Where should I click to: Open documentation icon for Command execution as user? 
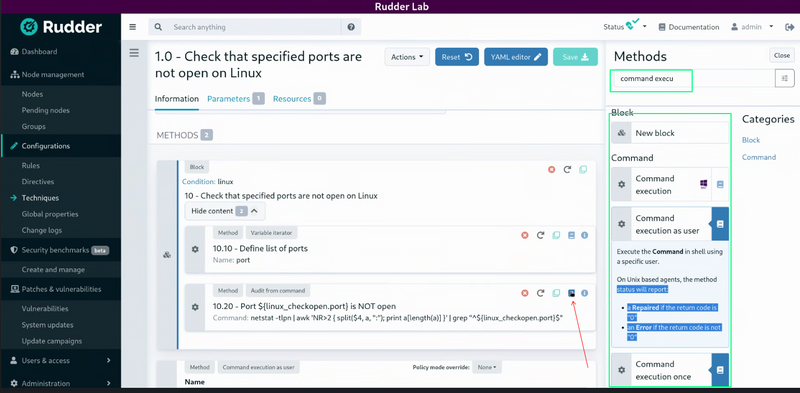pyautogui.click(x=720, y=224)
